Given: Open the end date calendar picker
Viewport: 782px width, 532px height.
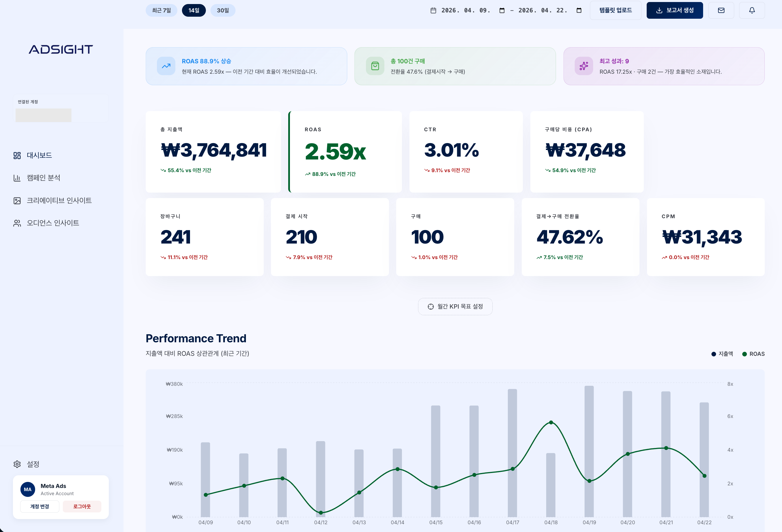Looking at the screenshot, I should [x=579, y=10].
